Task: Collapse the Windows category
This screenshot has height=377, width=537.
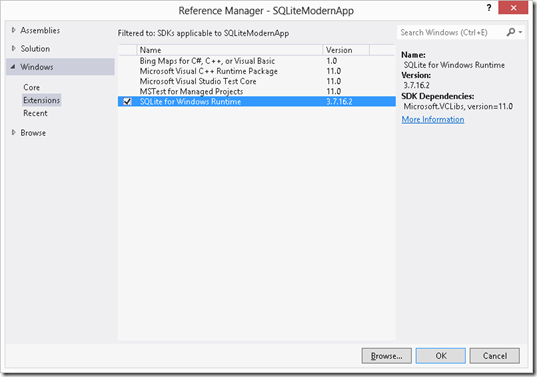Action: (13, 67)
